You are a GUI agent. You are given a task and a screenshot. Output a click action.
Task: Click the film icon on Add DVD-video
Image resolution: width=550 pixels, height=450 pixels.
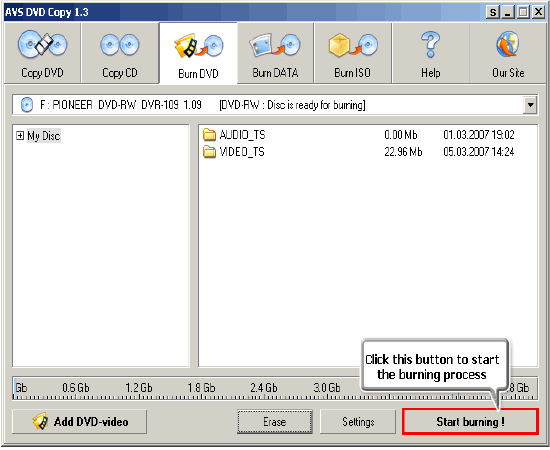point(41,421)
